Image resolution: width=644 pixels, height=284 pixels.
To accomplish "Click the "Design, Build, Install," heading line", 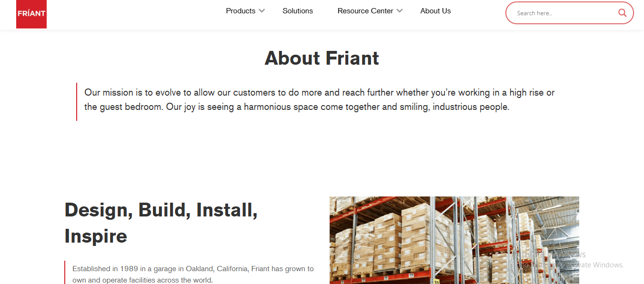I will (161, 210).
